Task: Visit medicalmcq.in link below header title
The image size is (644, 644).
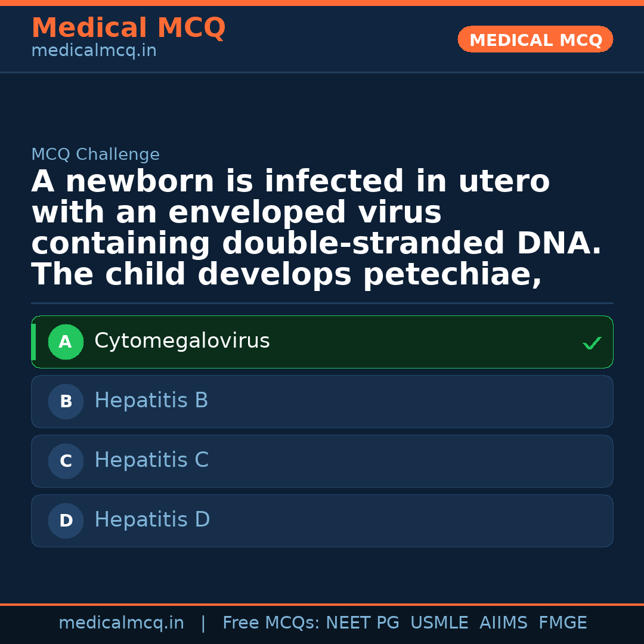Action: (x=94, y=51)
